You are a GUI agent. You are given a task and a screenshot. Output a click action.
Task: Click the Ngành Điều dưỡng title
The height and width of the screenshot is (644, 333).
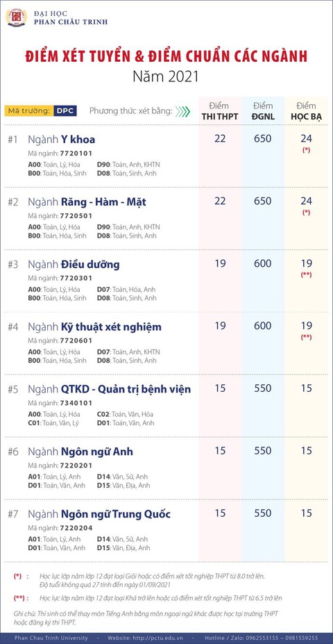pyautogui.click(x=74, y=265)
